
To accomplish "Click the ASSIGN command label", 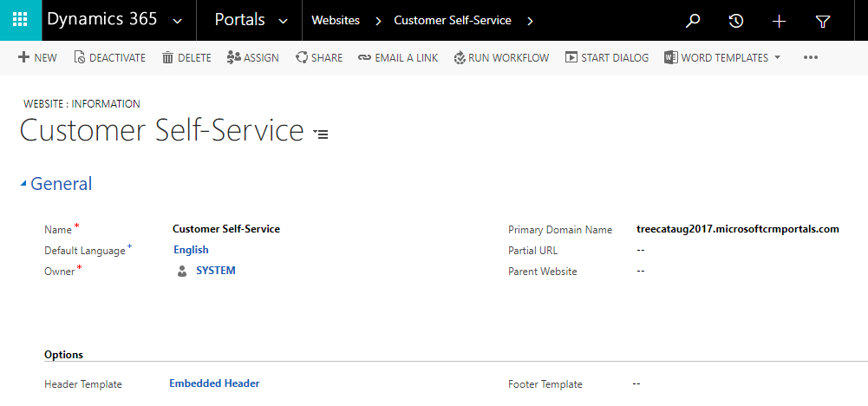I will tap(261, 57).
